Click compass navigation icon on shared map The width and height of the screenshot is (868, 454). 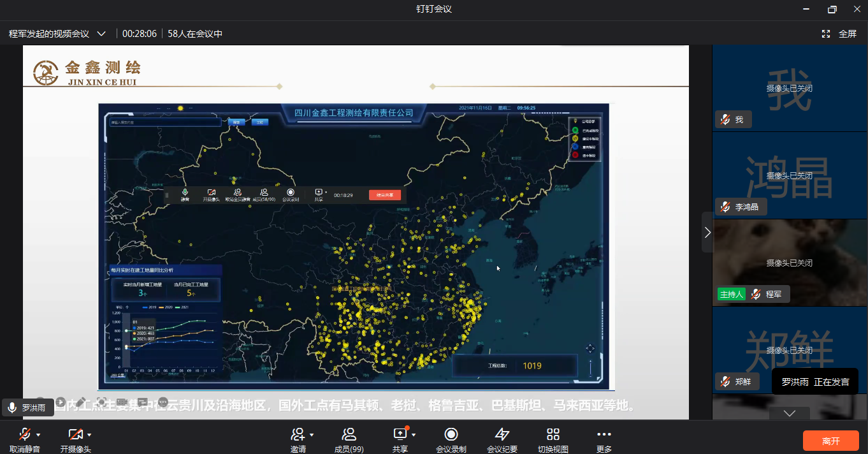tap(590, 348)
